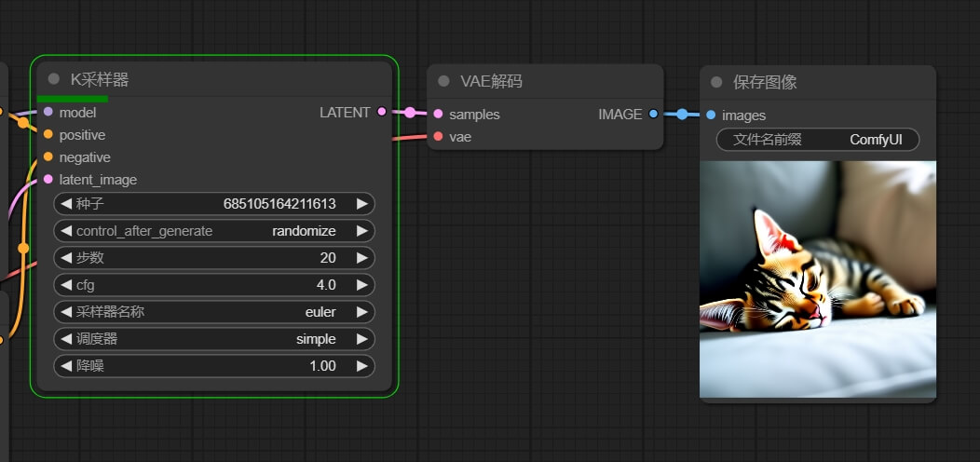This screenshot has height=462, width=980.
Task: Click the positive input socket
Action: tap(48, 134)
